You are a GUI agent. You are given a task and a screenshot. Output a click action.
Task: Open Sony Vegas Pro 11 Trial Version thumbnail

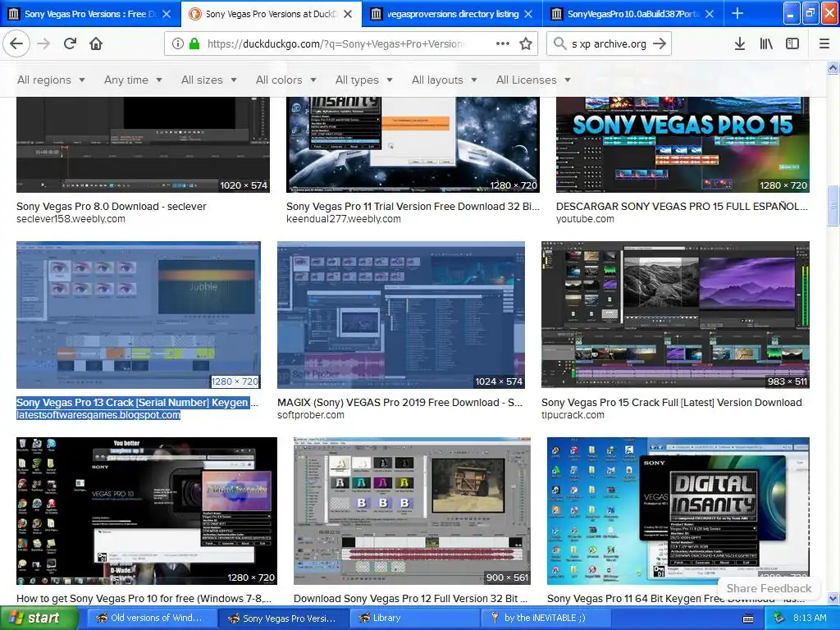tap(413, 144)
